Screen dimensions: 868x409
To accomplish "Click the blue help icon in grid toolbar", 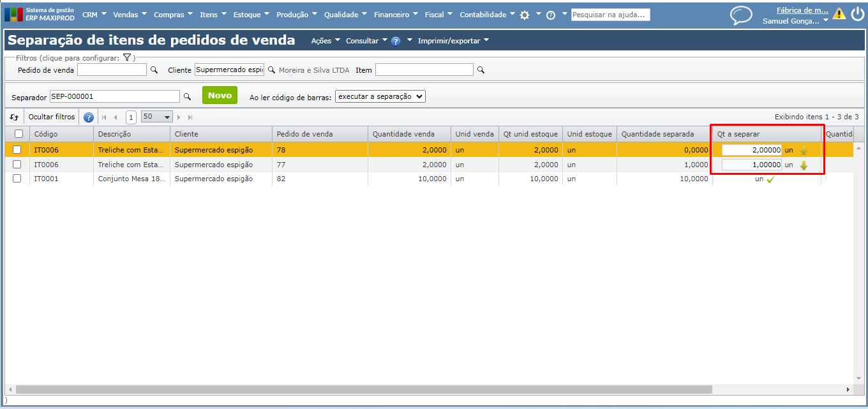I will click(89, 117).
